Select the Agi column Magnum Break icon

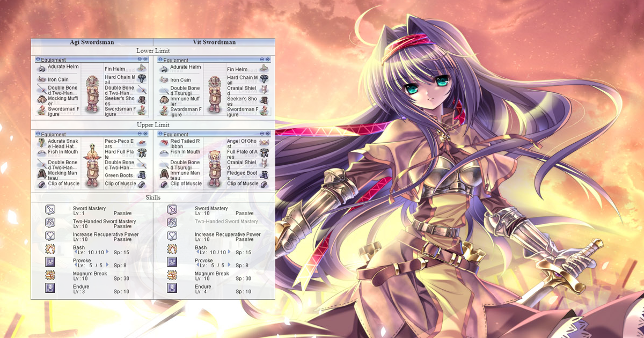click(x=50, y=275)
